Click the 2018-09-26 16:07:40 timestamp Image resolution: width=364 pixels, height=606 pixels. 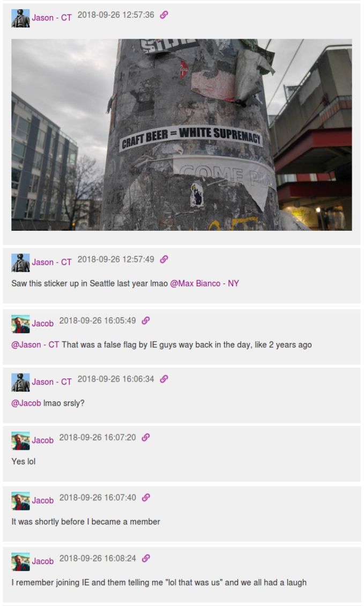coord(98,498)
